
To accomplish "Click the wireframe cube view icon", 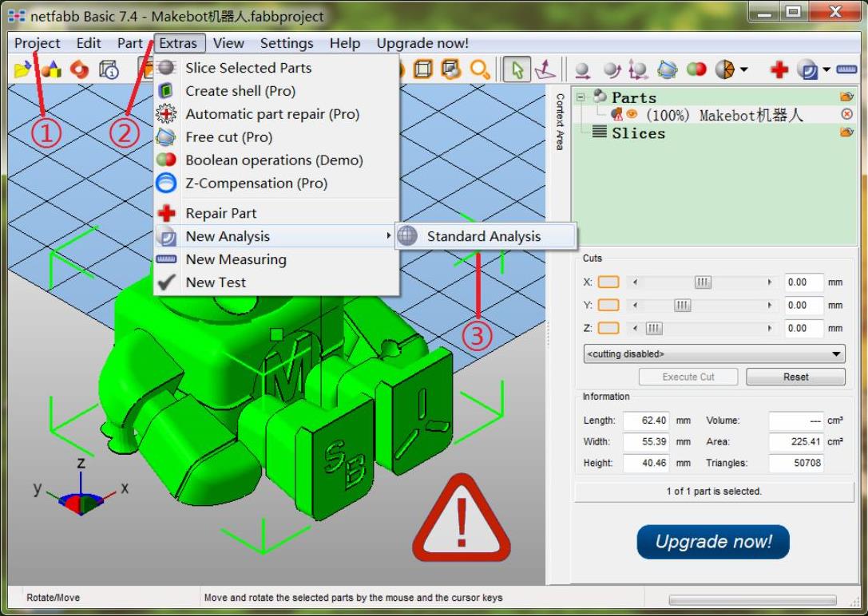I will point(423,69).
